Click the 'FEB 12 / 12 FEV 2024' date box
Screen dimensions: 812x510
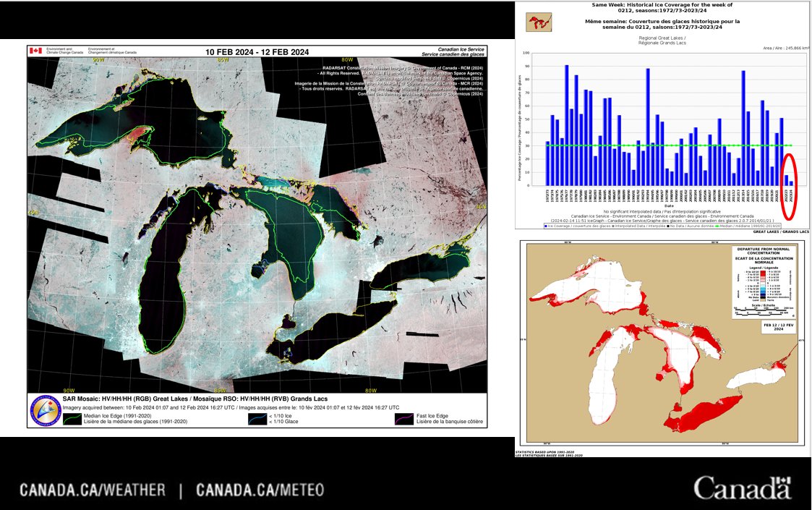[x=778, y=326]
